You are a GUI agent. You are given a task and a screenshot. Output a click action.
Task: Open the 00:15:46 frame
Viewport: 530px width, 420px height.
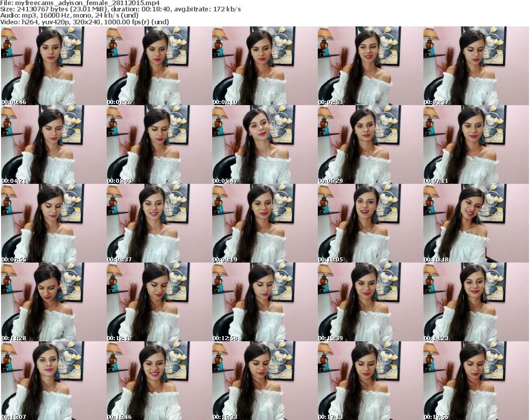pyautogui.click(x=159, y=381)
